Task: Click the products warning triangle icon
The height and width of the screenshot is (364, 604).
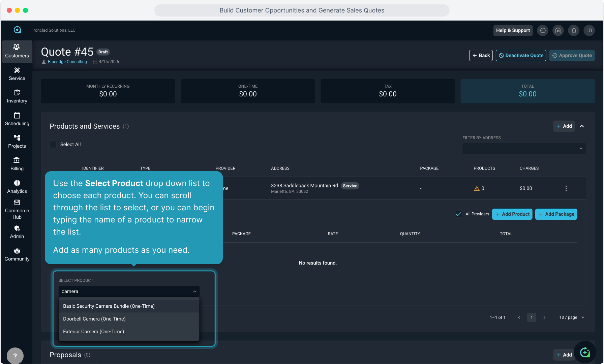Action: [x=477, y=188]
